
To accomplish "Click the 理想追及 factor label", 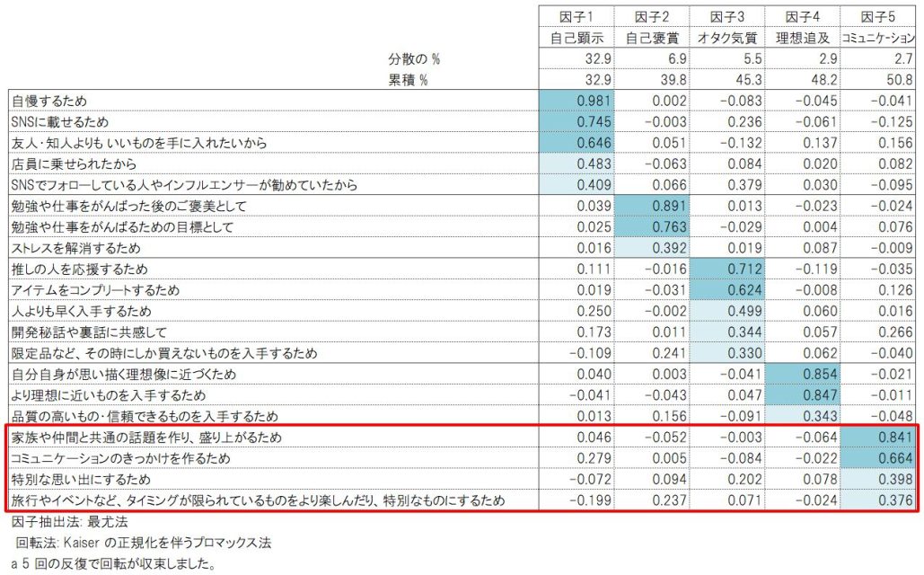I will pos(803,38).
